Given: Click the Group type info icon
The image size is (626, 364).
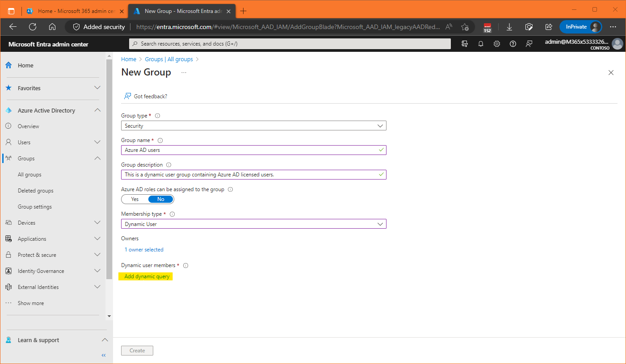Looking at the screenshot, I should pos(157,116).
